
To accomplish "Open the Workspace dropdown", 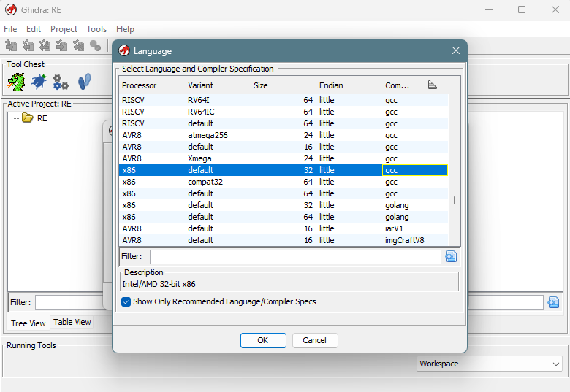I will 489,364.
